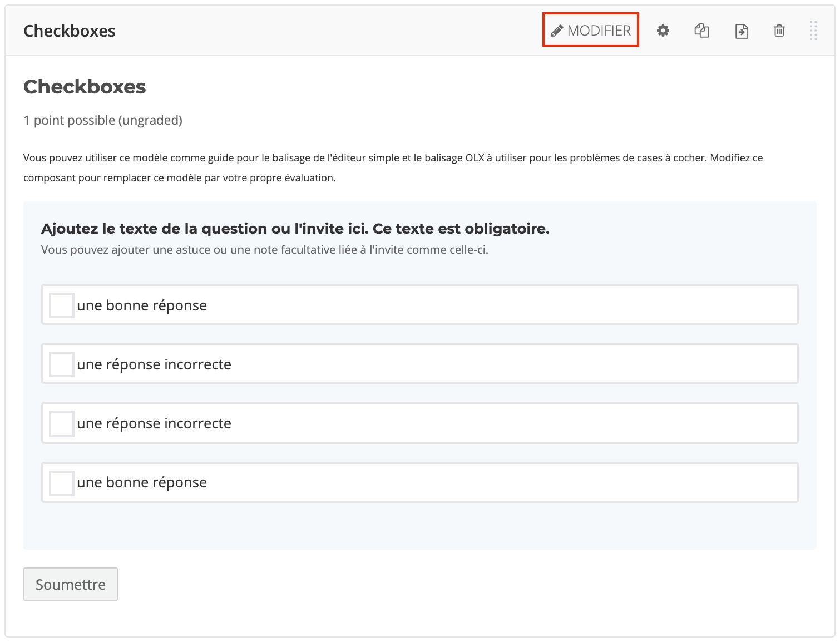Click the pencil icon beside MODIFIER
840x642 pixels.
pos(557,31)
